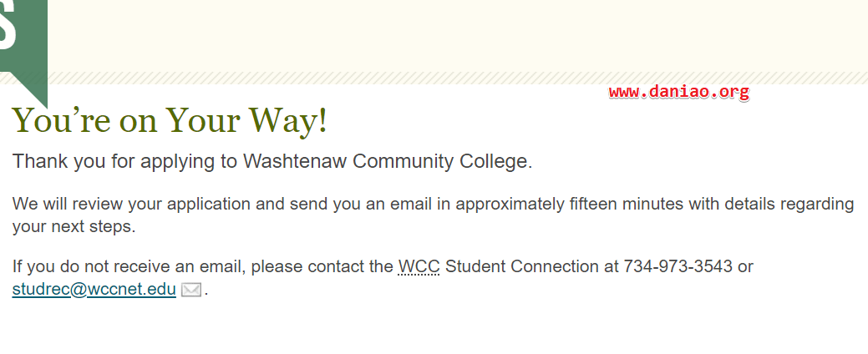Click the "Student Connection" text

[521, 266]
